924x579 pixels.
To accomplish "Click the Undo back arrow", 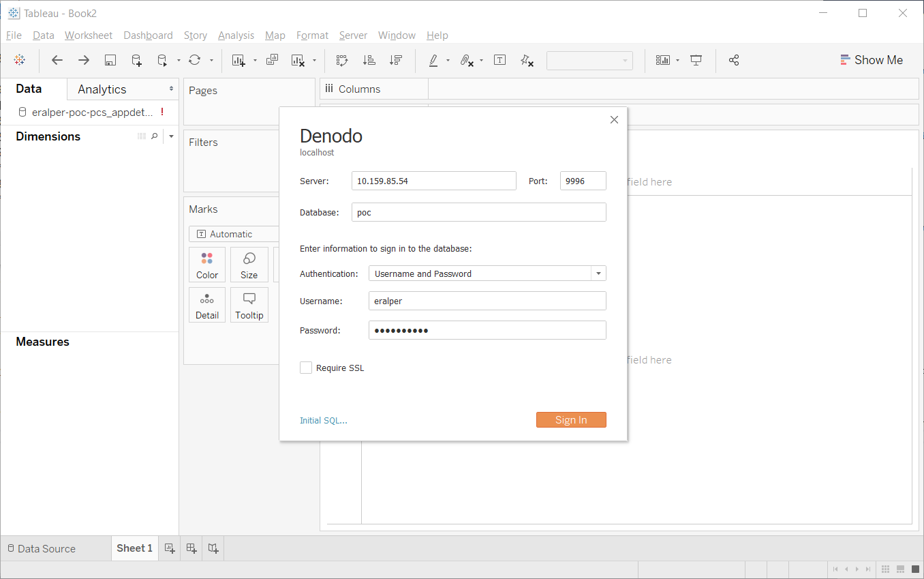I will [57, 60].
